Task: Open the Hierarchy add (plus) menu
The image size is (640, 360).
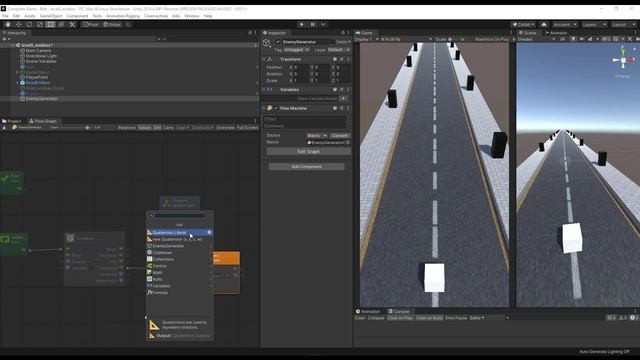Action: point(5,39)
